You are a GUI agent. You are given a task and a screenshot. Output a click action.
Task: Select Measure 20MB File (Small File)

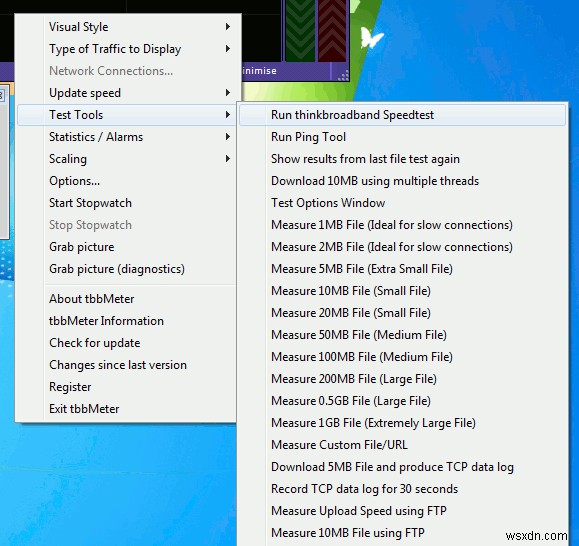coord(402,313)
